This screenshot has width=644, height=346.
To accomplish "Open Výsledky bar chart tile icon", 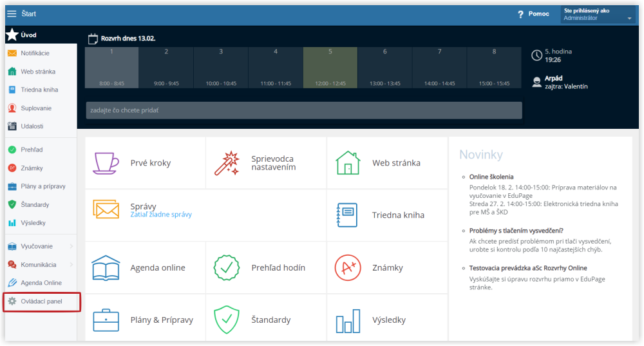I will click(x=348, y=321).
